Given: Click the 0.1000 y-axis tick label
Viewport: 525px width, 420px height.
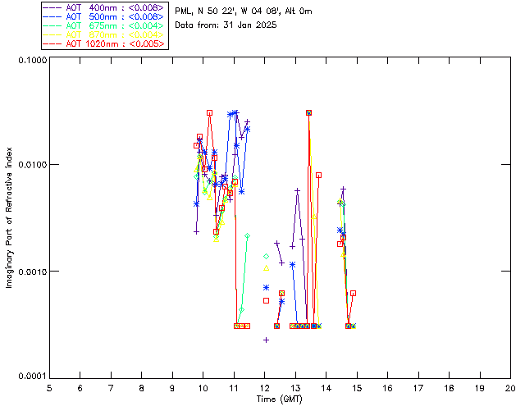Looking at the screenshot, I should (32, 60).
